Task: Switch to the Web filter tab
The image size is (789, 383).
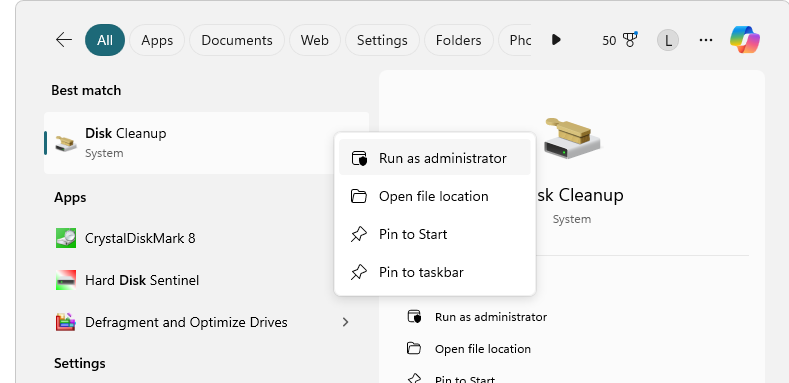Action: point(314,40)
